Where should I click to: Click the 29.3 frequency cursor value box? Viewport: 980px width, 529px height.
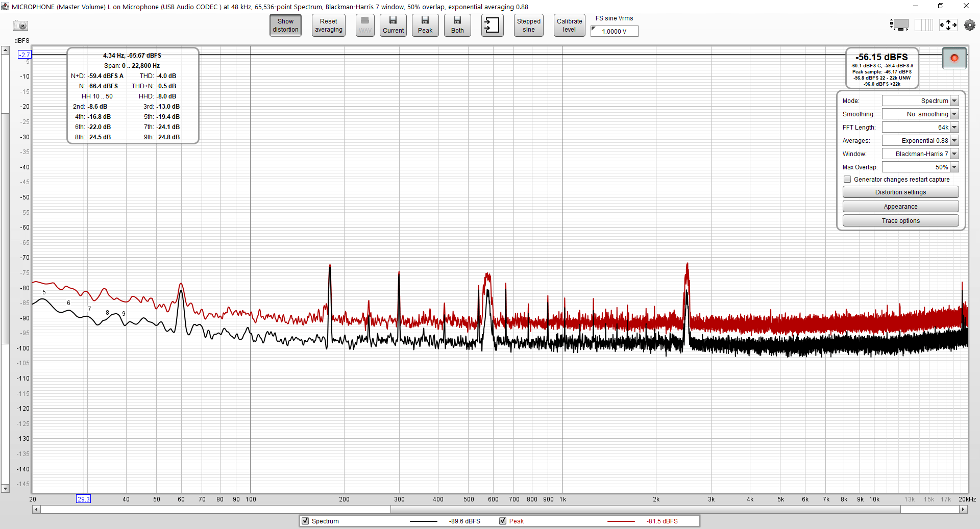click(x=84, y=499)
